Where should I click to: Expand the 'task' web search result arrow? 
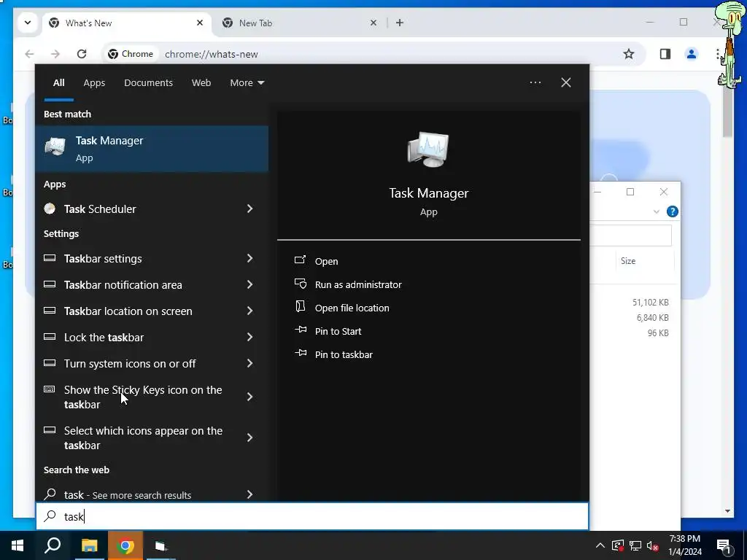(249, 494)
